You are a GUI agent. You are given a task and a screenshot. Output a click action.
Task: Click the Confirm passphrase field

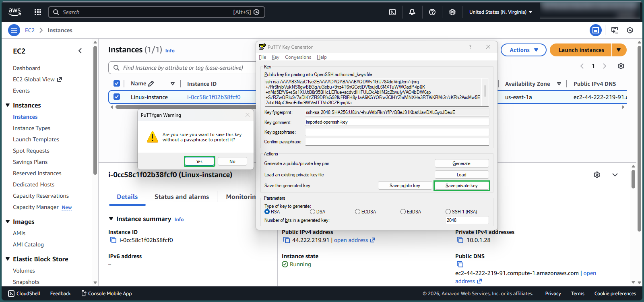[397, 142]
